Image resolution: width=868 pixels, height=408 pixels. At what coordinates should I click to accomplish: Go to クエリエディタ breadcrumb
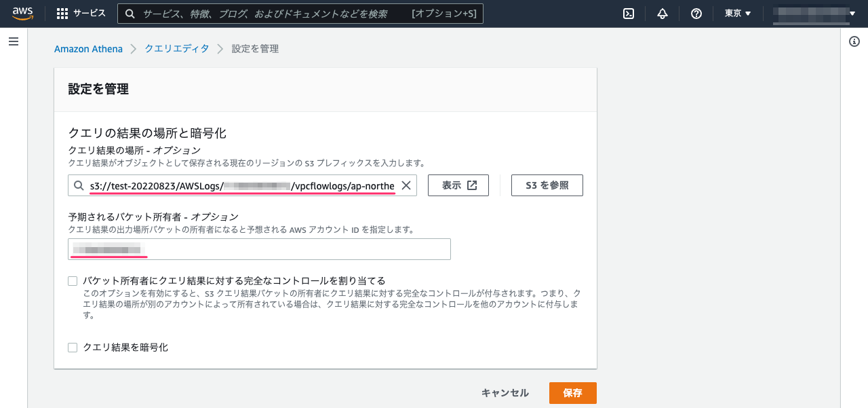[x=177, y=49]
